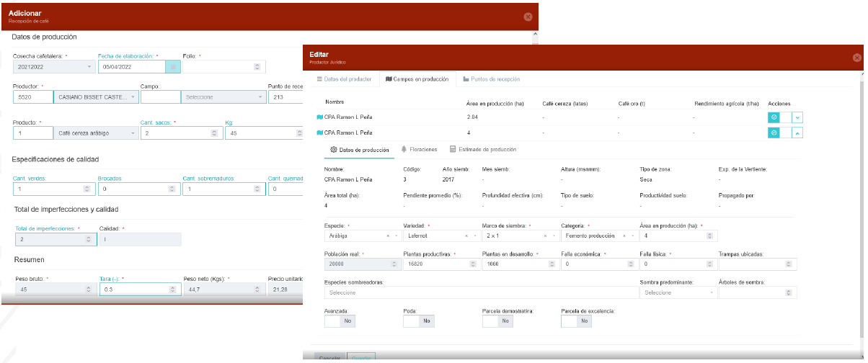Screen dimensions: 868x363
Task: Toggle the Avanzada switch
Action: (340, 321)
